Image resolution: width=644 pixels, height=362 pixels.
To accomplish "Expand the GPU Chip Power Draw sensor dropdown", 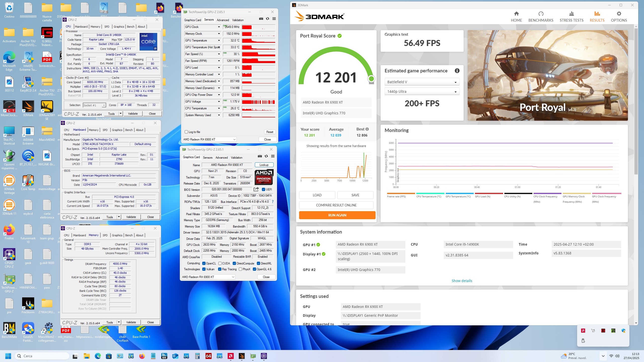I will coord(219,95).
